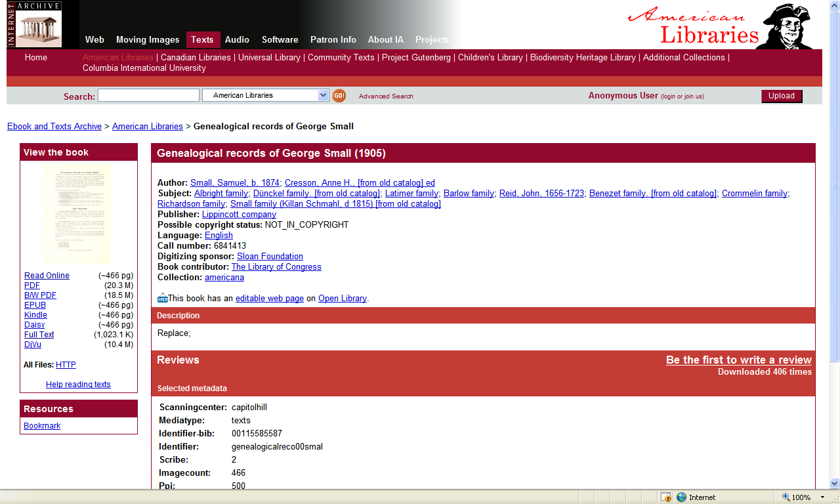Click the Internet zone globe icon
840x504 pixels.
coord(681,497)
